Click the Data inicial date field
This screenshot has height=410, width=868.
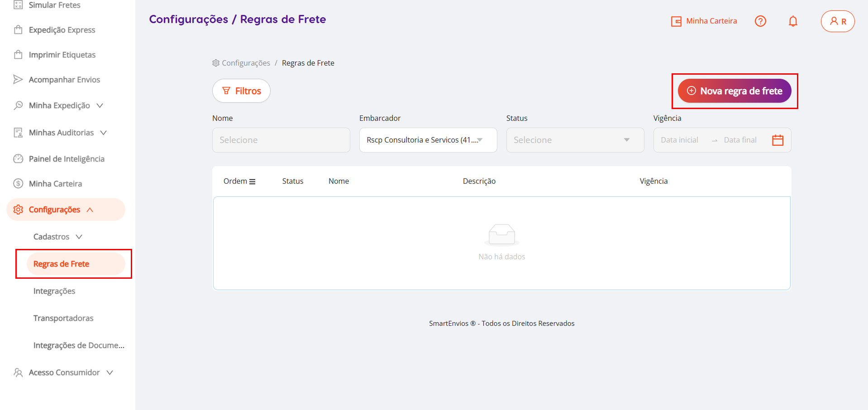point(679,140)
